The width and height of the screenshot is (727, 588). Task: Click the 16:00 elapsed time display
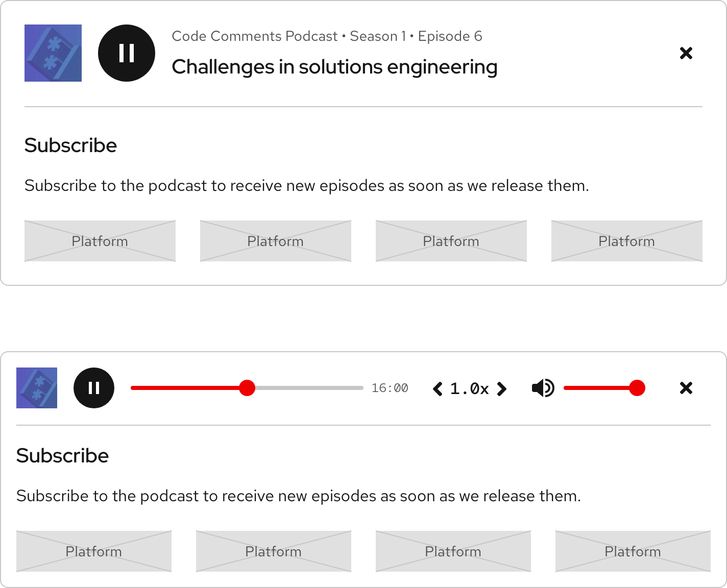[390, 388]
